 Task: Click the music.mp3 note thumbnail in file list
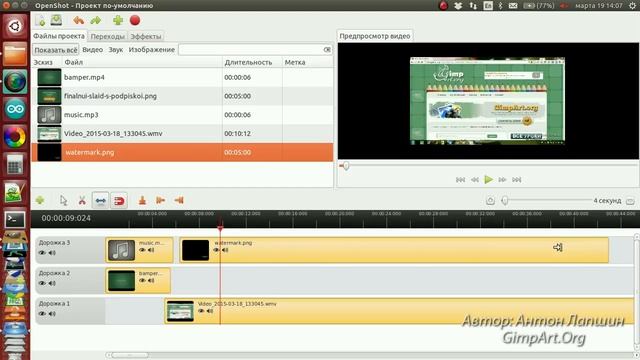point(49,115)
